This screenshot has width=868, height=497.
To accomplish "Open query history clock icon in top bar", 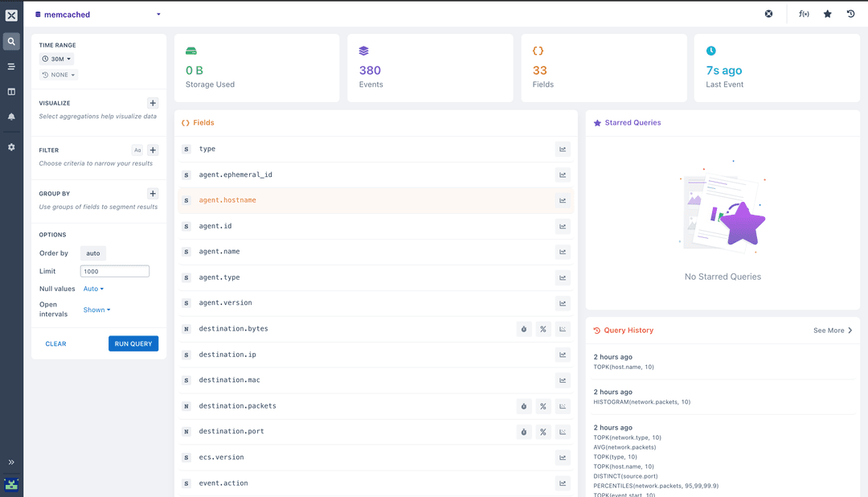I will (851, 14).
